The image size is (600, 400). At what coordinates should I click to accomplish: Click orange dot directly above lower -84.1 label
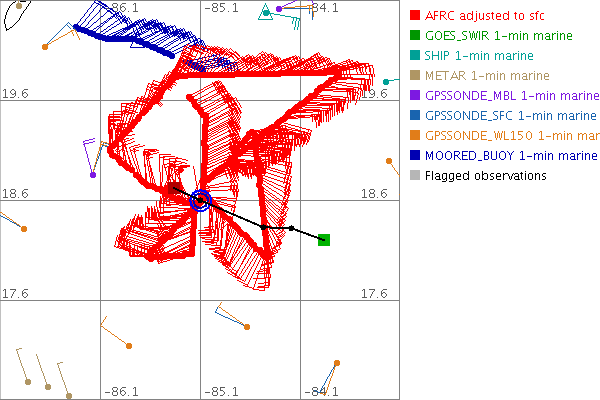pos(337,362)
